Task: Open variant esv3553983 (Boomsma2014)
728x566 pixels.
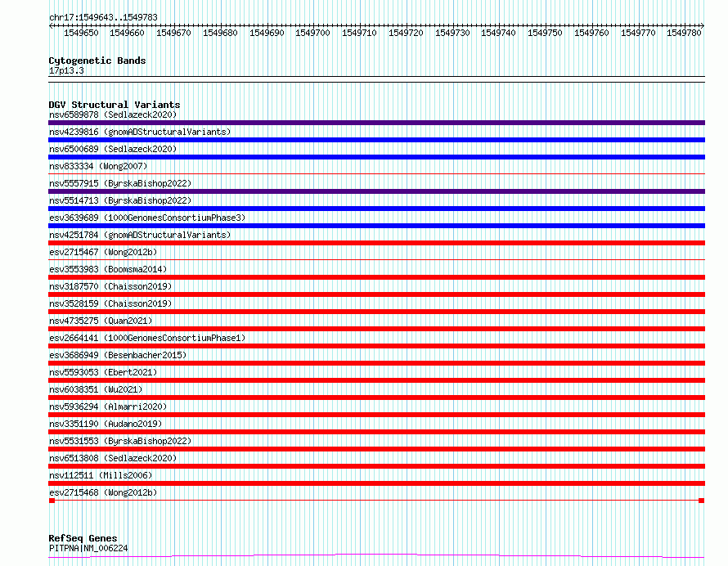Action: coord(108,269)
